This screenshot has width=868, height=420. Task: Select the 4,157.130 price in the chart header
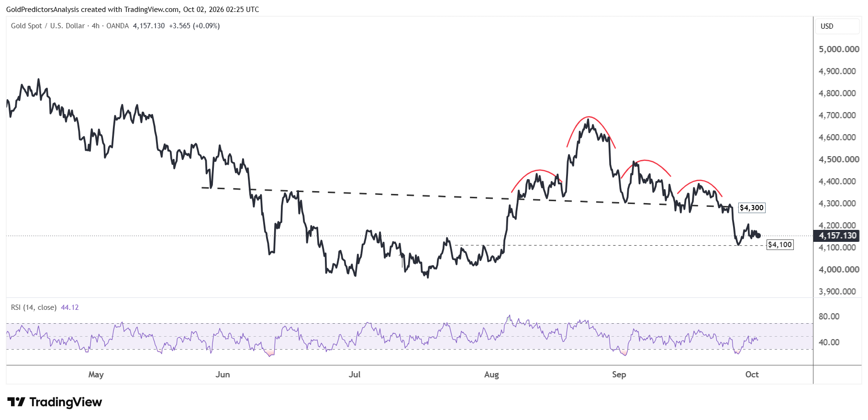coord(149,26)
